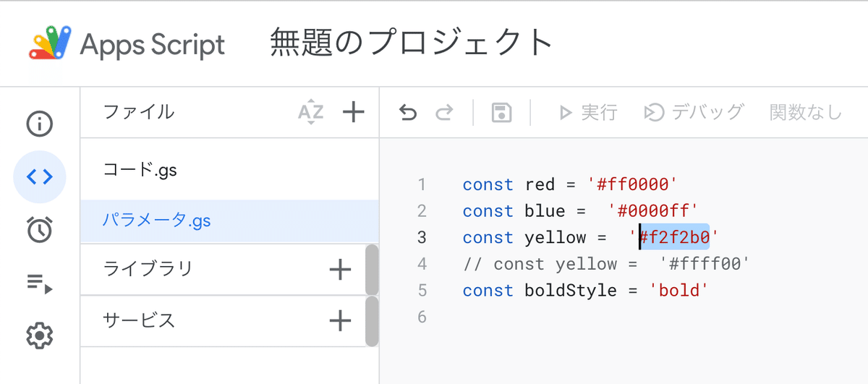
Task: Select the Editor code brackets icon
Action: (40, 177)
